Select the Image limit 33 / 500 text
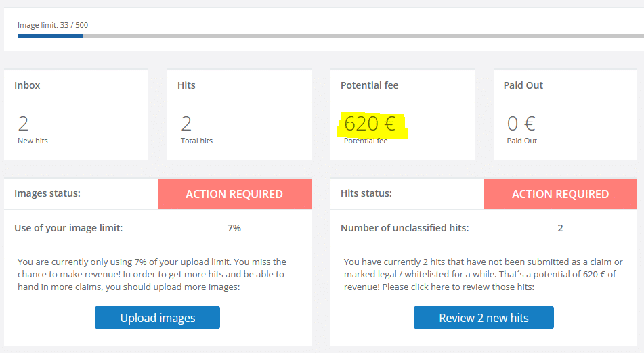The image size is (644, 353). pyautogui.click(x=53, y=26)
